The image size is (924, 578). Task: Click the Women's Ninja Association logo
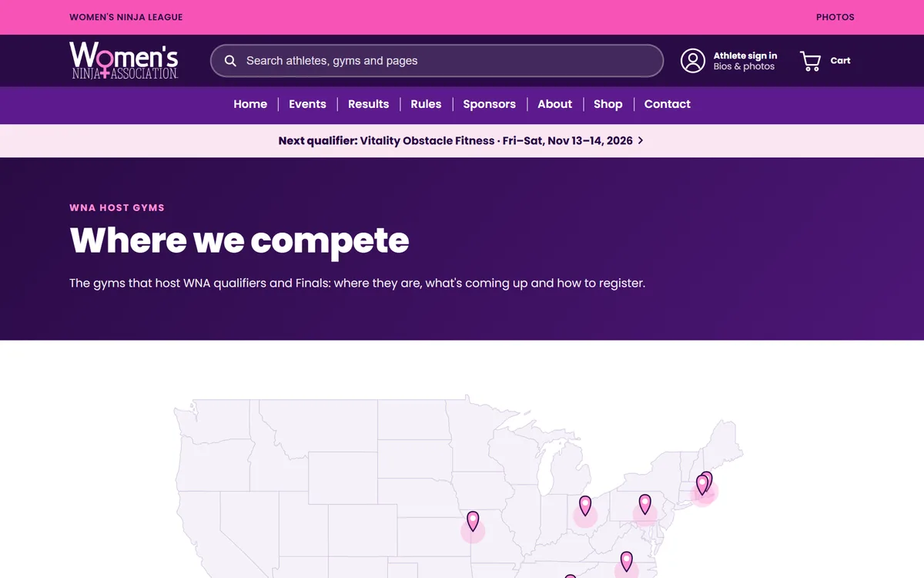124,60
